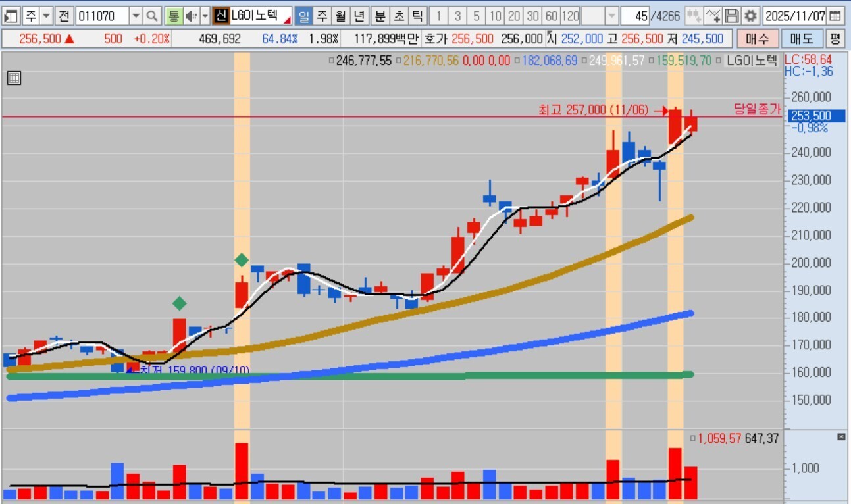Click the black 신 badge icon
This screenshot has height=504, width=851.
point(221,15)
